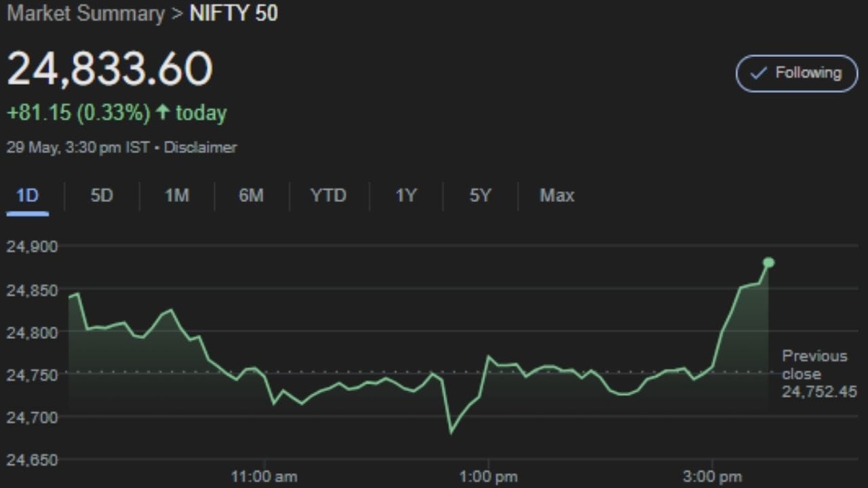Click the 24,833.60 index price
868x488 pixels.
coord(110,69)
